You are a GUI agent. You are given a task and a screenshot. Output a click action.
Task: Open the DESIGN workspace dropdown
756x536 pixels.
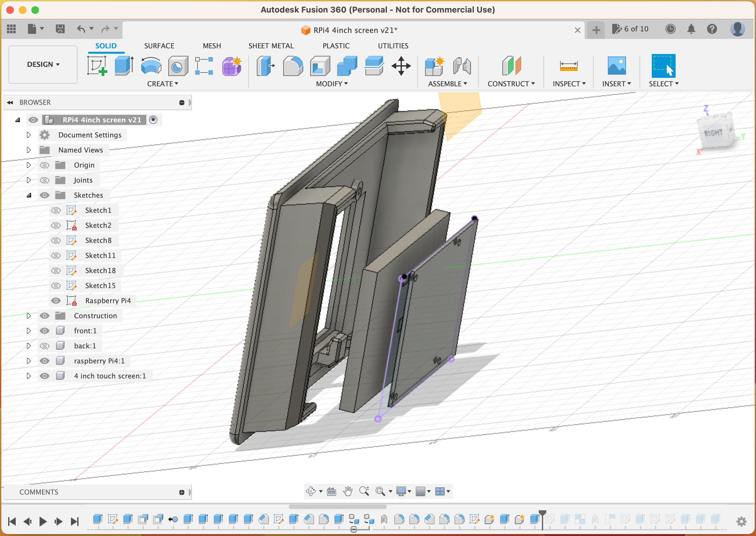pos(43,64)
